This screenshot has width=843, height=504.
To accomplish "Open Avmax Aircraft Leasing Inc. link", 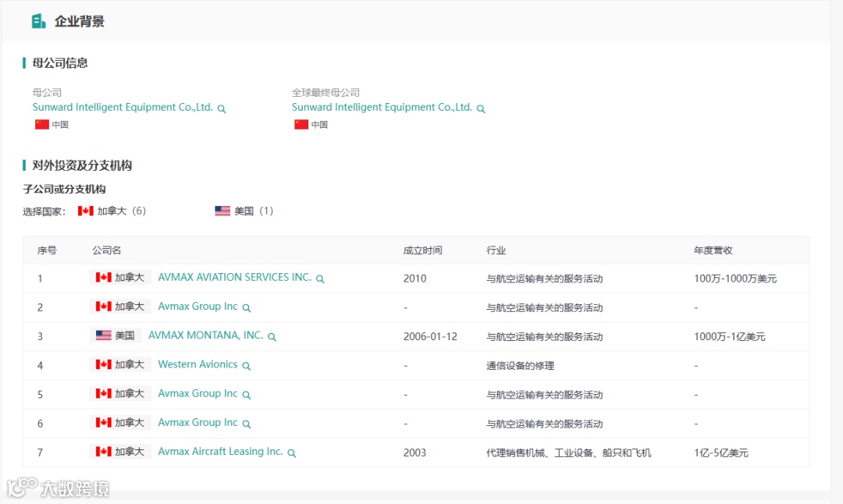I will 220,452.
